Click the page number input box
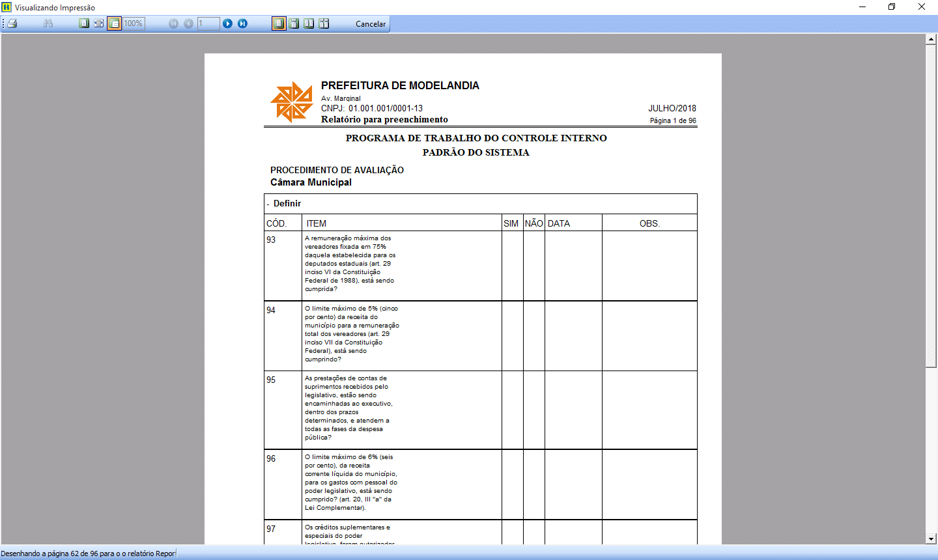Image resolution: width=938 pixels, height=560 pixels. pyautogui.click(x=208, y=23)
